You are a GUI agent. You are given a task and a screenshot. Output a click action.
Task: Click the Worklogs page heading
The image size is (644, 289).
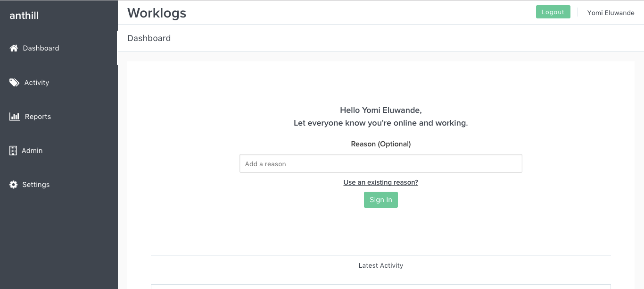pos(157,13)
